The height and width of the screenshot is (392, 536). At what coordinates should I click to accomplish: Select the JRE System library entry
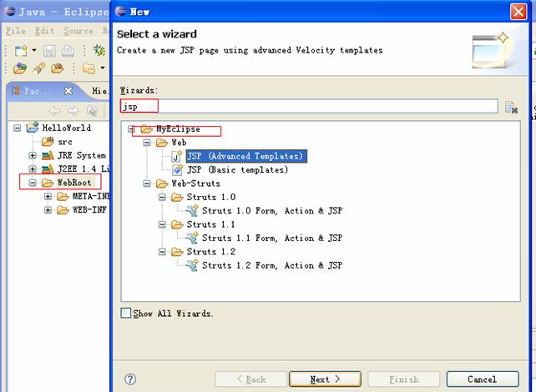tap(82, 156)
